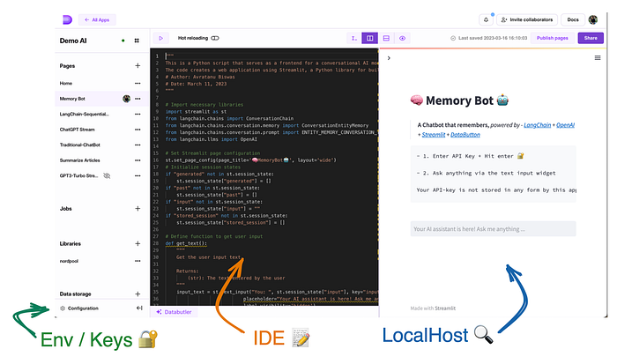The image size is (617, 364).
Task: Click the Share button
Action: click(591, 38)
